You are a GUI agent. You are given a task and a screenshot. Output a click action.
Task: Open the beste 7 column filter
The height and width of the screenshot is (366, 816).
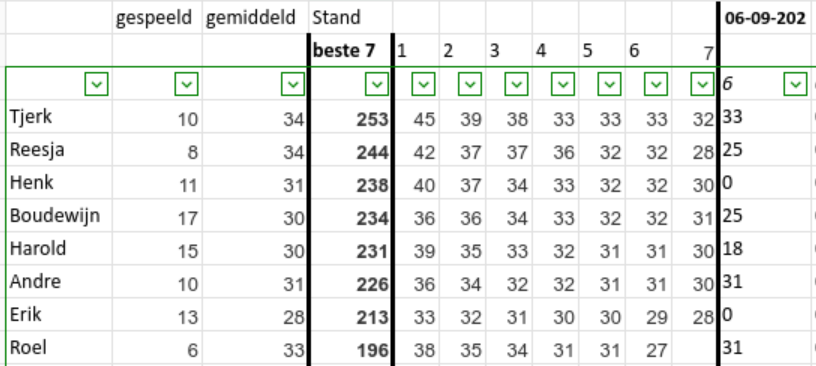(377, 84)
